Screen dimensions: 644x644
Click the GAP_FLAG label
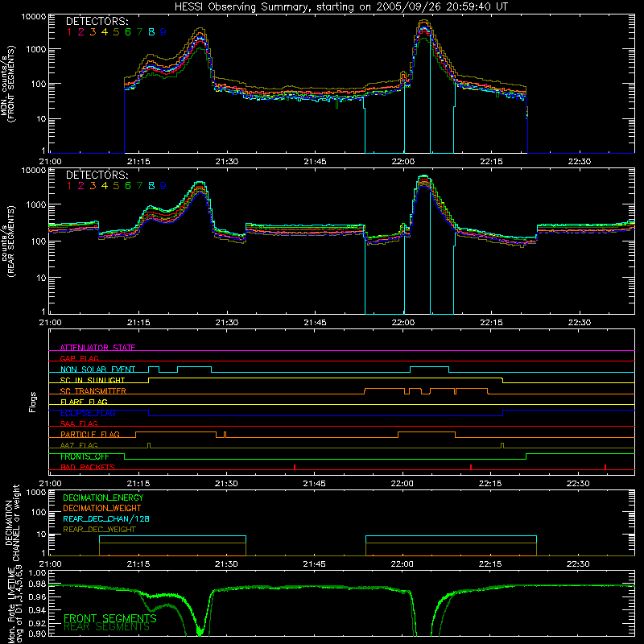(x=79, y=358)
